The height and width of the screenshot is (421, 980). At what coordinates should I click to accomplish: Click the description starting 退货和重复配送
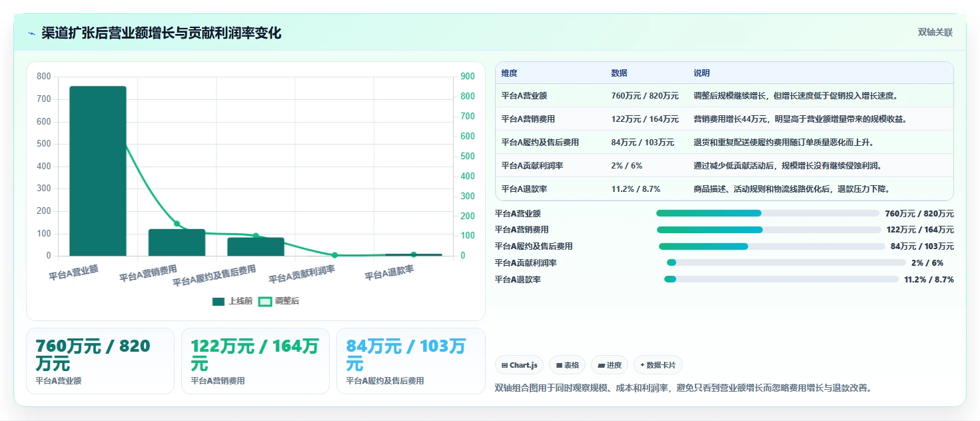pyautogui.click(x=783, y=143)
